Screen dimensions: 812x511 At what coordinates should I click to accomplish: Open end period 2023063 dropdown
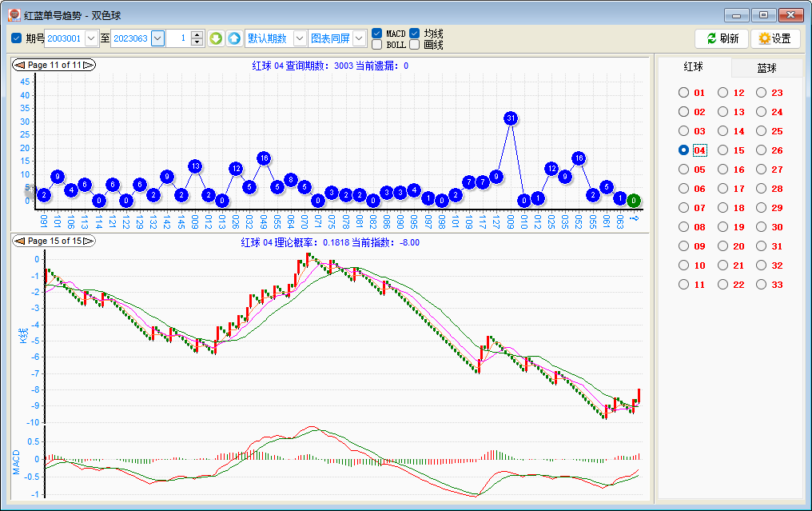tap(158, 38)
